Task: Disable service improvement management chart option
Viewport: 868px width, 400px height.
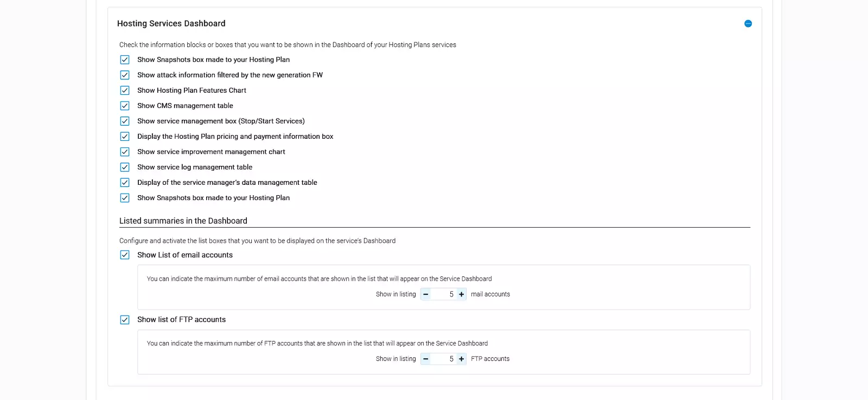Action: 125,152
